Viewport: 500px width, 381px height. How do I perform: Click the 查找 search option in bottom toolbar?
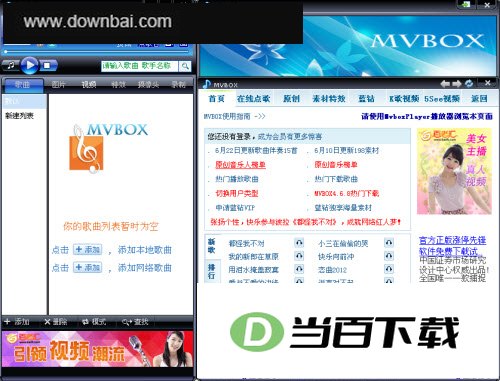click(135, 322)
